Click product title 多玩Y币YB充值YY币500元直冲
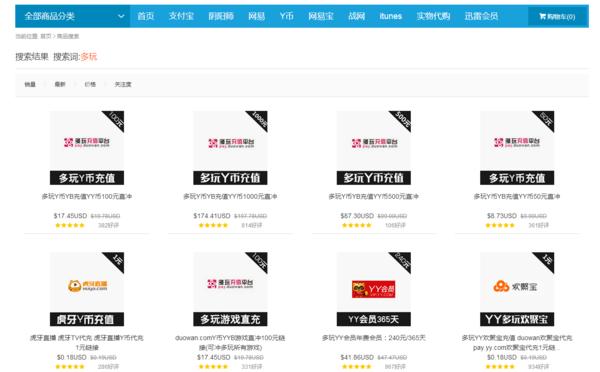The width and height of the screenshot is (600, 372). click(374, 196)
